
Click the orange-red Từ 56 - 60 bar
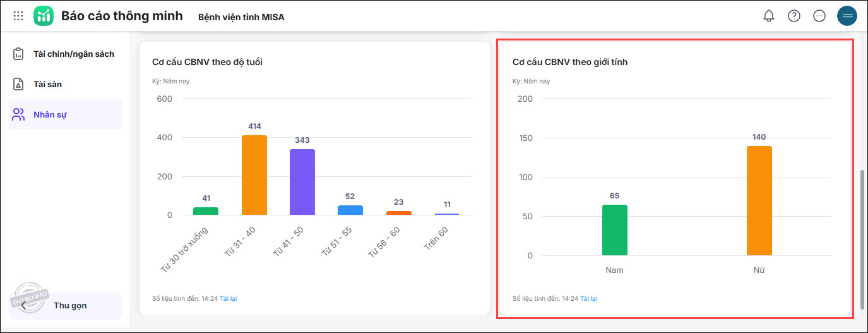click(x=399, y=213)
